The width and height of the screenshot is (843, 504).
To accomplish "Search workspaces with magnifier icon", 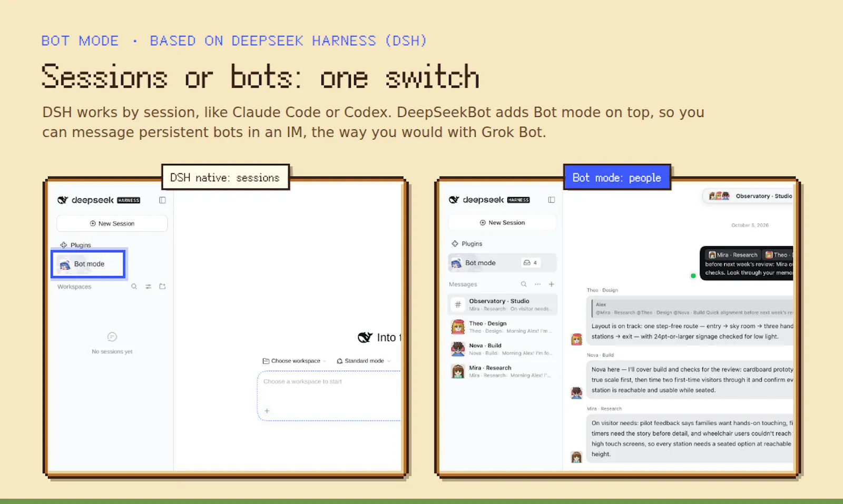I will 134,286.
